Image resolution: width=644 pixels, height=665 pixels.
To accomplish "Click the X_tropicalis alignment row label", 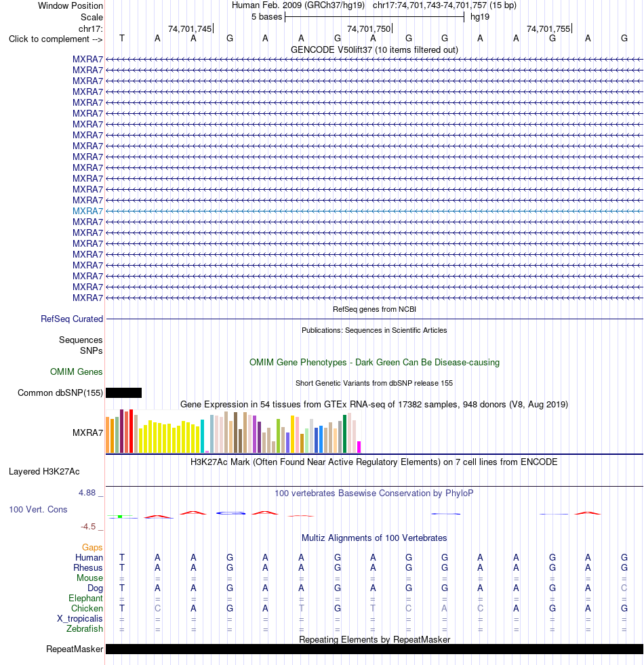I will click(x=80, y=619).
